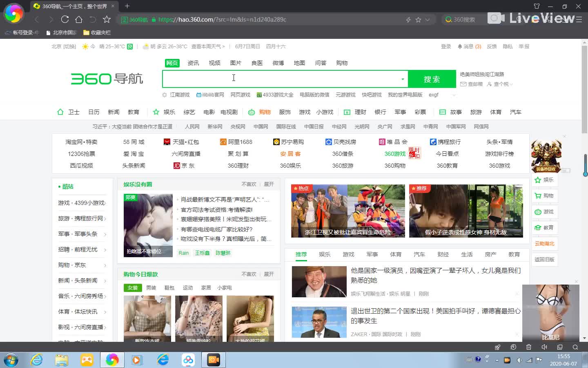Select the 资讯 search tab

193,63
